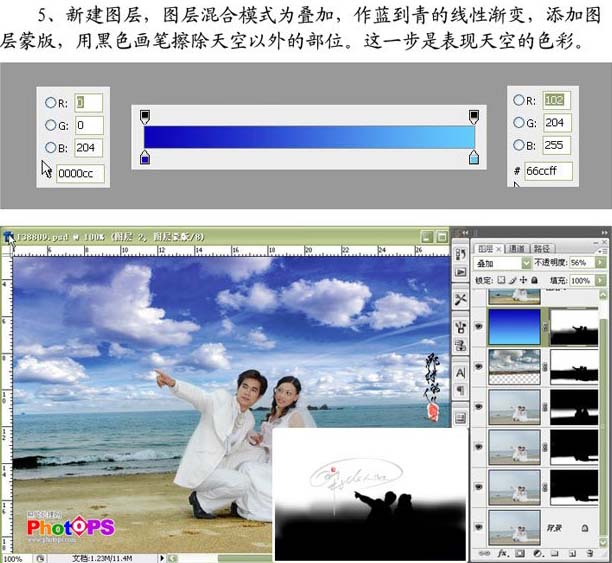Click the fx layer style icon

[502, 553]
